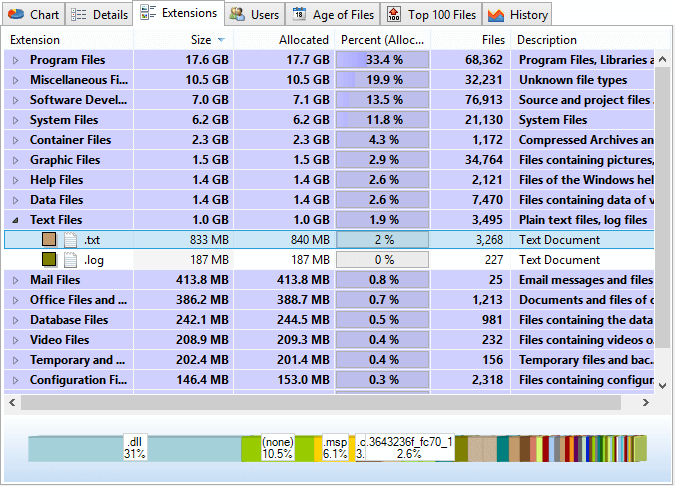Click the Users tab people icon
The image size is (675, 486).
pos(237,15)
